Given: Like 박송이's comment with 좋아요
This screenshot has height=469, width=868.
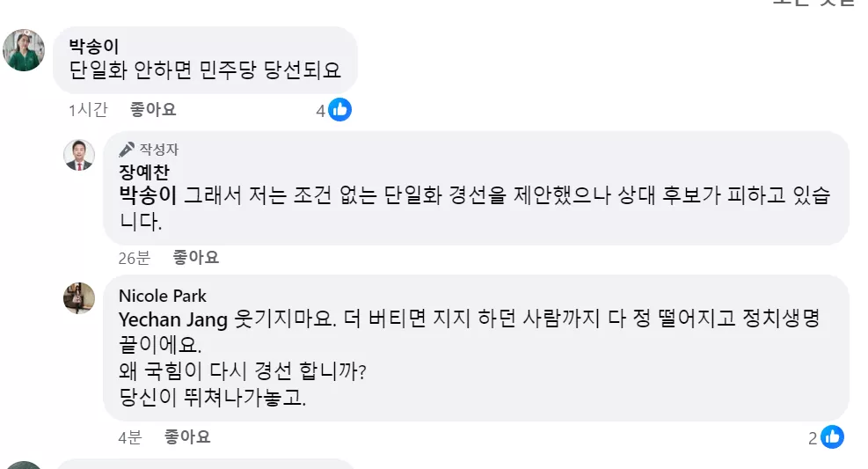Looking at the screenshot, I should coord(153,110).
